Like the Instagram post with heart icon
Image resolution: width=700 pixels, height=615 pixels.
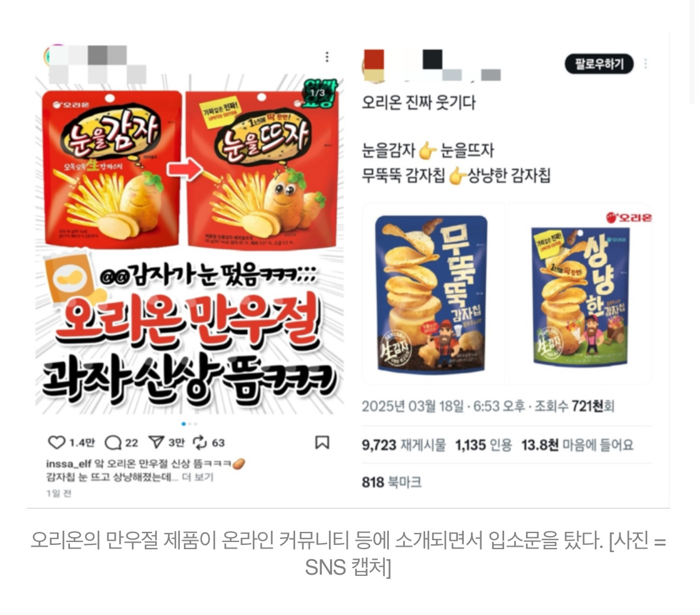[x=56, y=442]
